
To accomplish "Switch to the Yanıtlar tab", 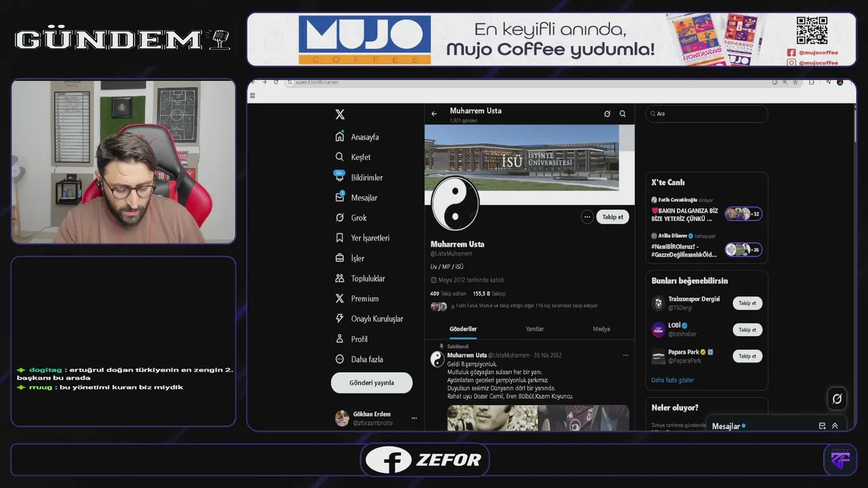I will click(x=534, y=329).
